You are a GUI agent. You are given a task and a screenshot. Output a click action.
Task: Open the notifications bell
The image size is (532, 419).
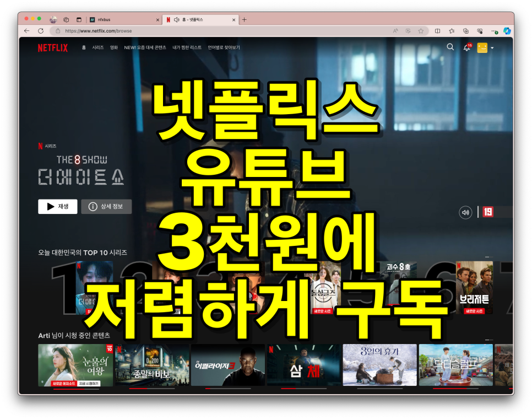click(x=467, y=47)
